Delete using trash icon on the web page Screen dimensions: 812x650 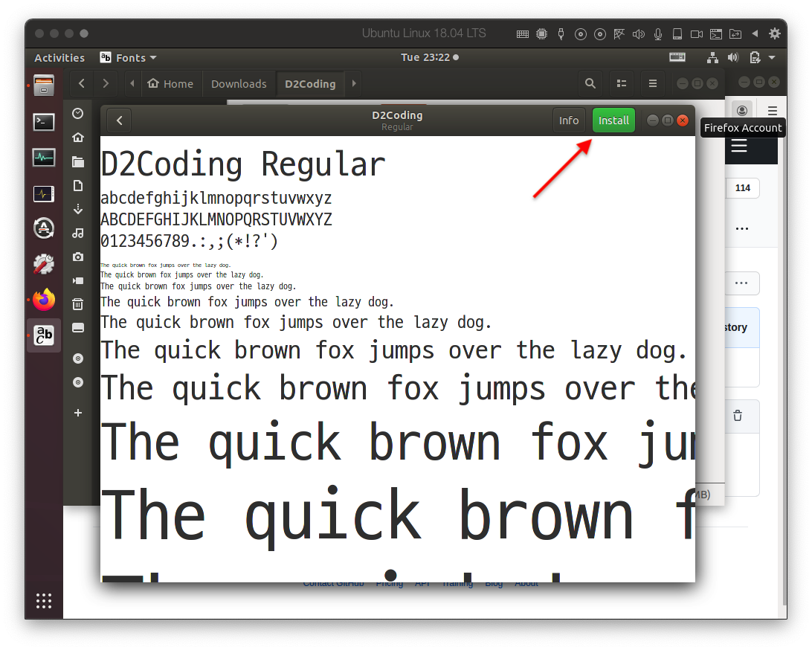click(738, 416)
